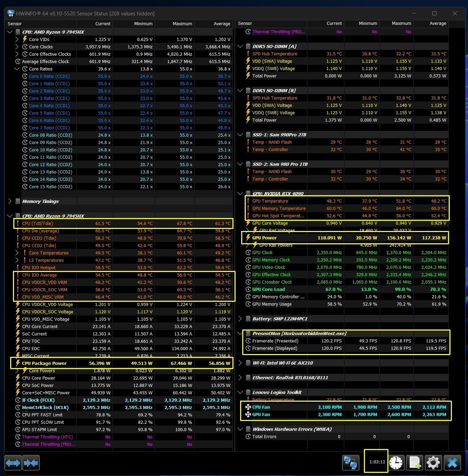Viewport: 468px width, 476px height.
Task: Expand the Core Clocks row
Action: [x=17, y=47]
